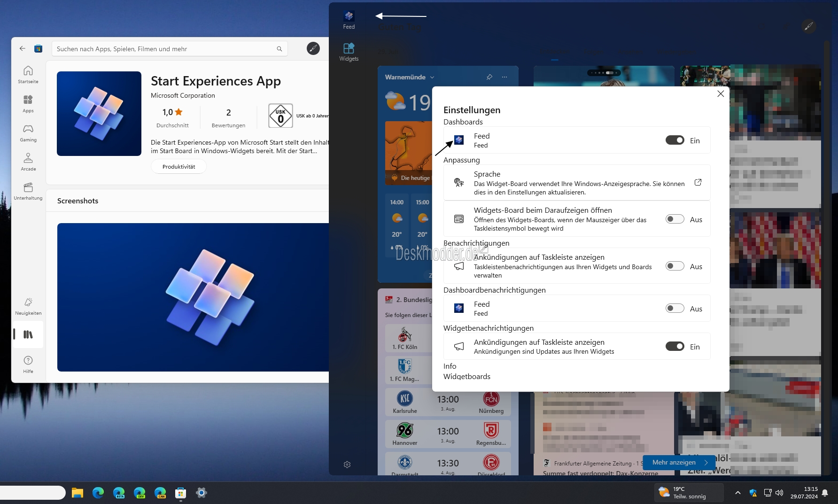Open Microsoft Edge from taskbar
This screenshot has width=838, height=504.
pyautogui.click(x=98, y=493)
